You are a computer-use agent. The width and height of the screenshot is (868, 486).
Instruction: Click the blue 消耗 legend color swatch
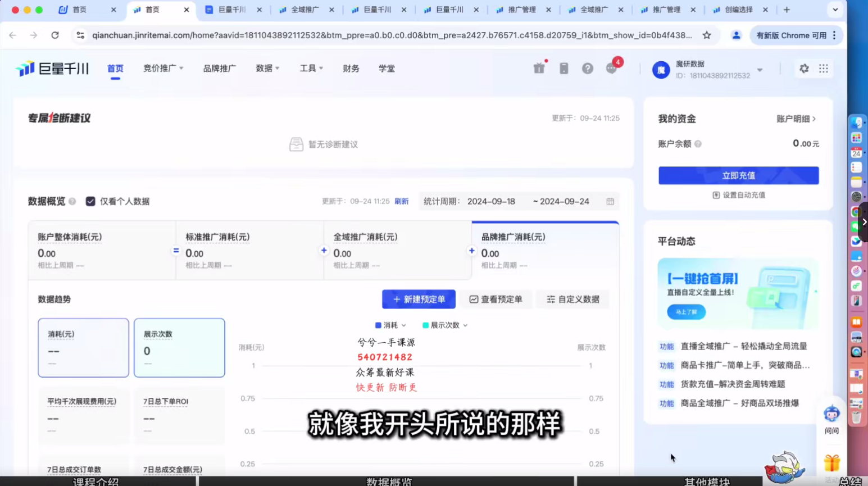pyautogui.click(x=378, y=325)
